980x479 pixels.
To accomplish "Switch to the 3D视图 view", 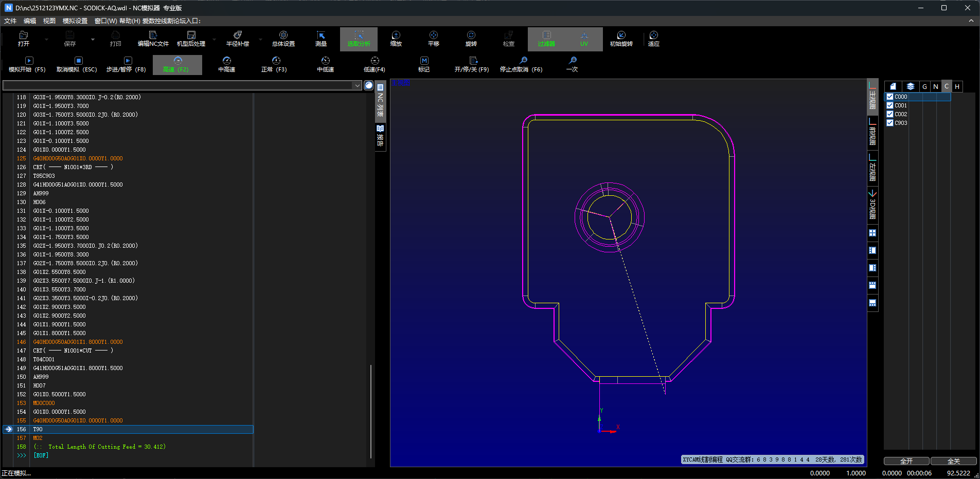I will point(872,205).
